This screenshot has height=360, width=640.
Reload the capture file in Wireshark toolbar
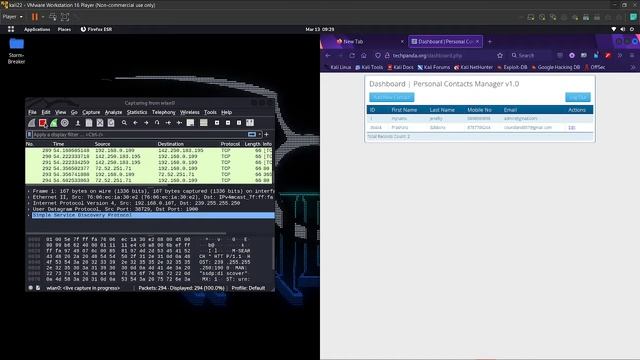click(x=111, y=123)
